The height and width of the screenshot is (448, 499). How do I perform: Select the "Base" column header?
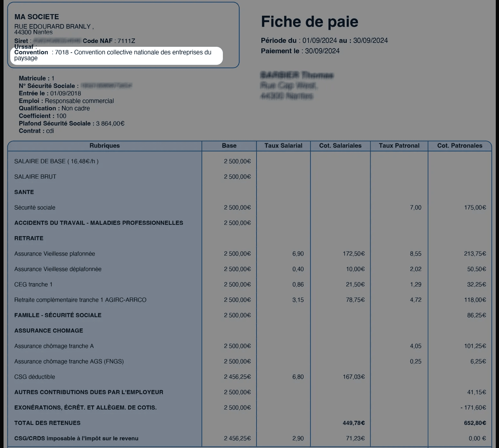tap(229, 146)
